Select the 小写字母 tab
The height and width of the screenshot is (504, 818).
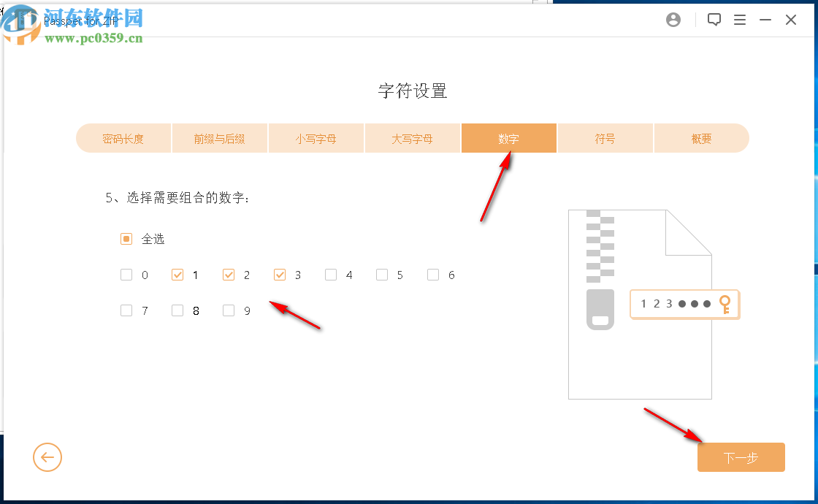coord(316,137)
